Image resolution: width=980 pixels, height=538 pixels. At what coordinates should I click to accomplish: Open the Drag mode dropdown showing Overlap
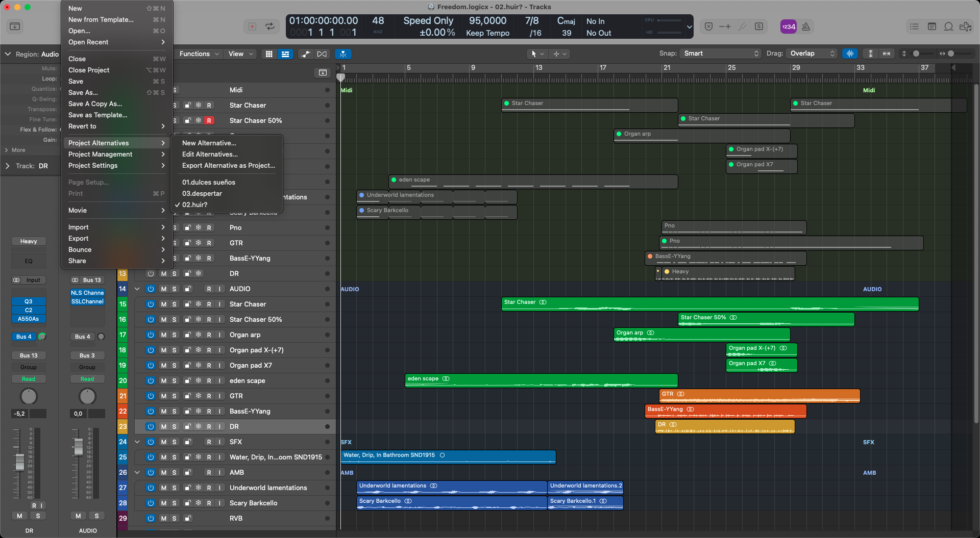pyautogui.click(x=812, y=54)
